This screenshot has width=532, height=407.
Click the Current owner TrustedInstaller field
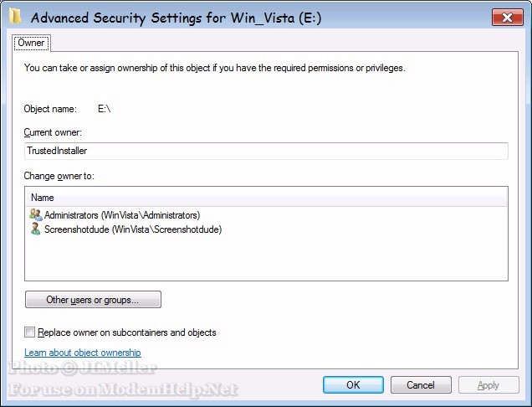pyautogui.click(x=266, y=151)
